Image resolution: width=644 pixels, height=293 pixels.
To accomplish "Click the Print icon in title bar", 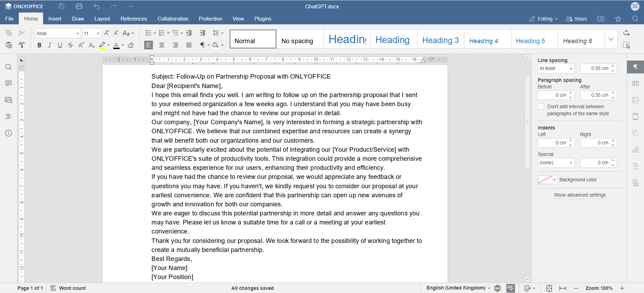I will click(x=79, y=6).
